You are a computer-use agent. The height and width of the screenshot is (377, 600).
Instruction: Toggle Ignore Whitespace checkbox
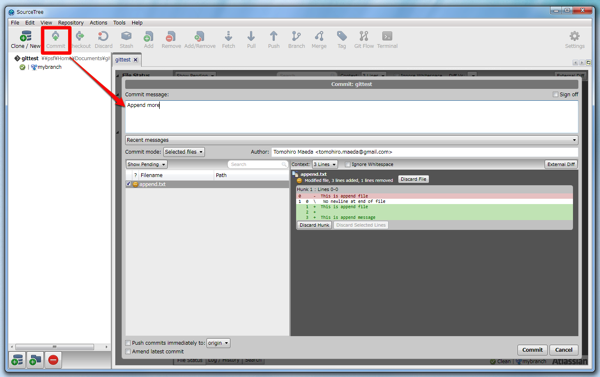point(347,164)
